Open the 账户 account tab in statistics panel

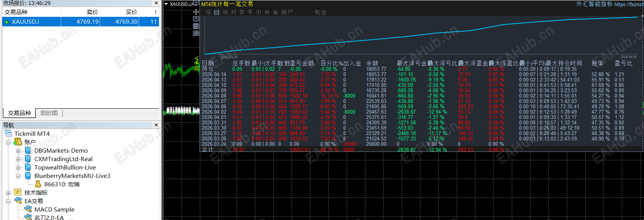(x=287, y=12)
